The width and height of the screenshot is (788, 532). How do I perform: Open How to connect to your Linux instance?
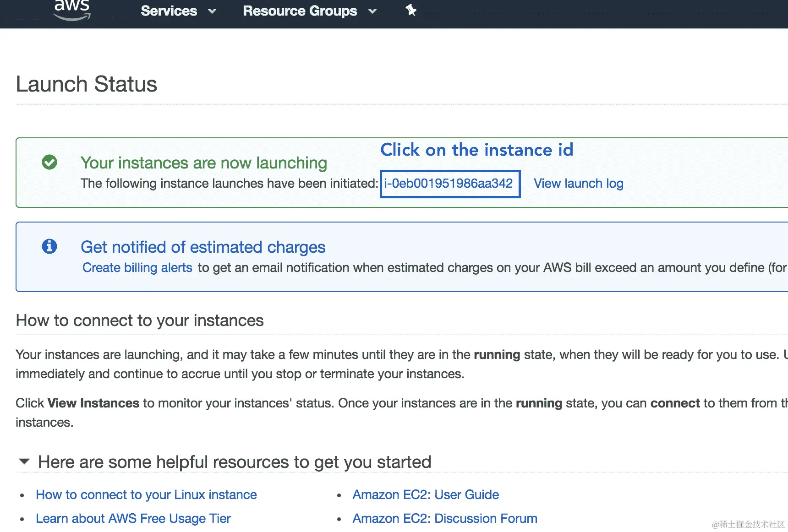(146, 495)
